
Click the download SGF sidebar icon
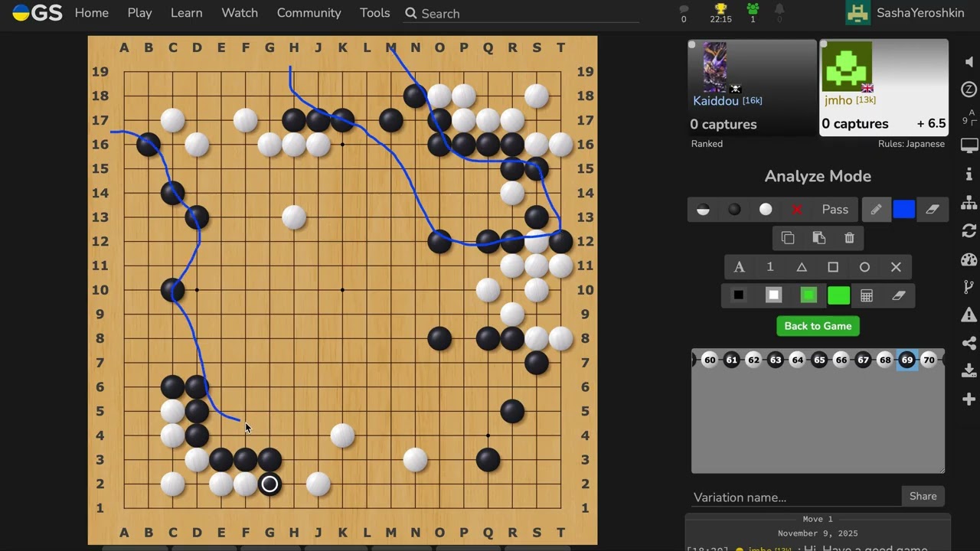point(969,371)
